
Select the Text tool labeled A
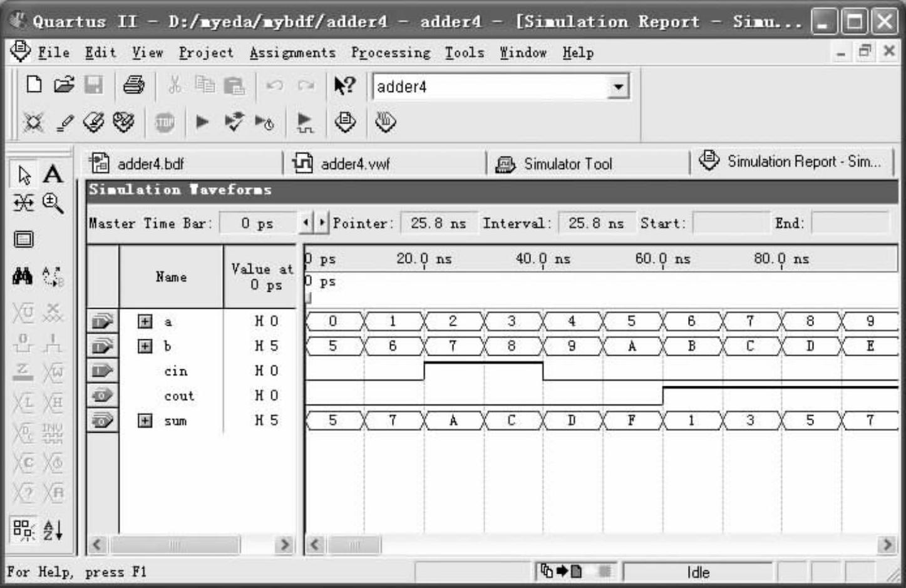[x=53, y=174]
